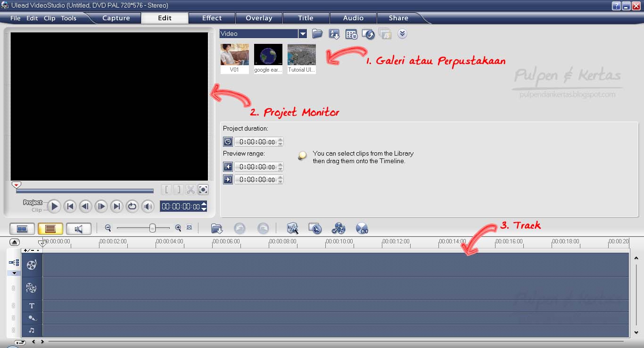Jump to Home start of project
Viewport: 644px width, 348px height.
pos(70,206)
